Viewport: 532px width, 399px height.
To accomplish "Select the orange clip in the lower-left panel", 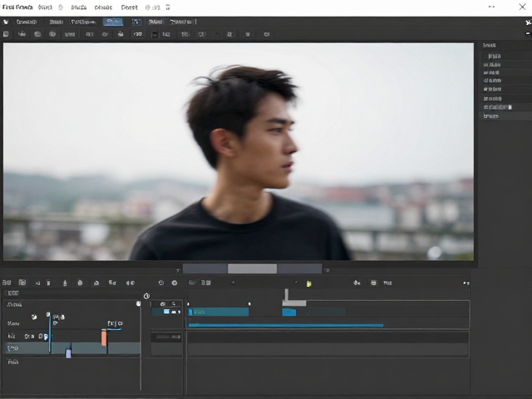I will [x=104, y=338].
